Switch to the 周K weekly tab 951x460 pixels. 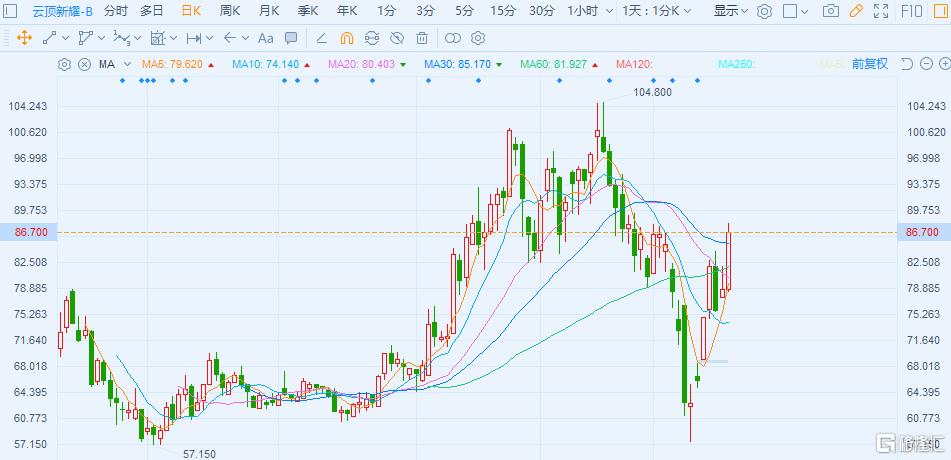(x=230, y=12)
